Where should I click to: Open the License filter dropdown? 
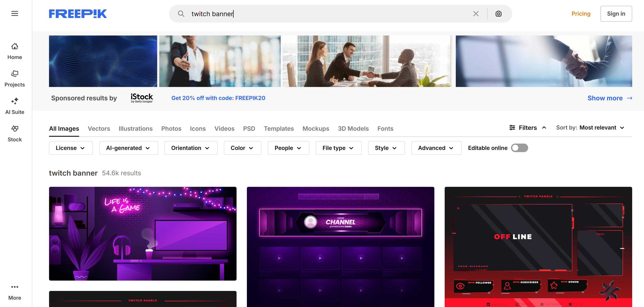pyautogui.click(x=71, y=148)
